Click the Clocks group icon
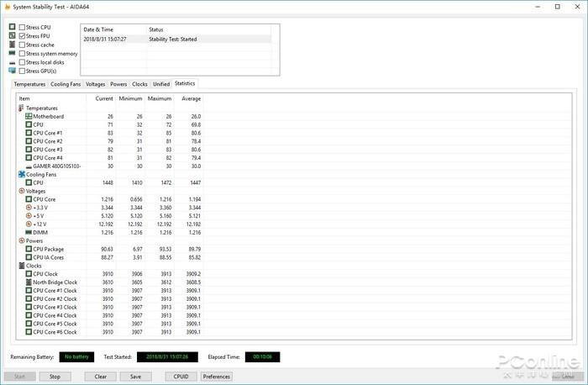Screen dimensions: 588x385 (21, 266)
